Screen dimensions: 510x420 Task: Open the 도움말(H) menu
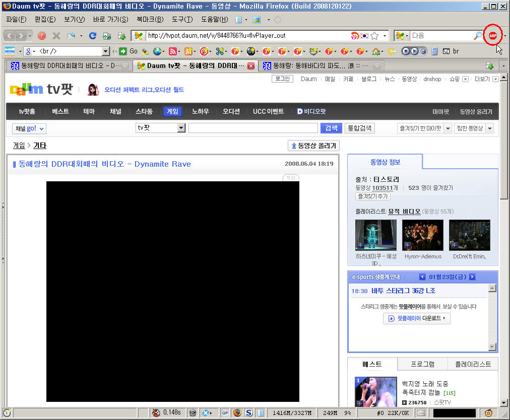[x=215, y=20]
